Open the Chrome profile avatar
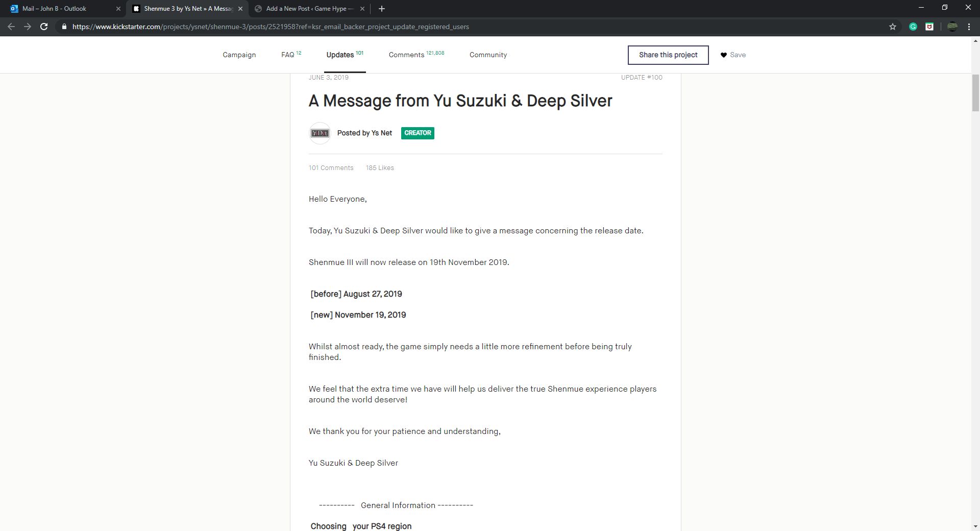This screenshot has height=531, width=980. click(952, 27)
